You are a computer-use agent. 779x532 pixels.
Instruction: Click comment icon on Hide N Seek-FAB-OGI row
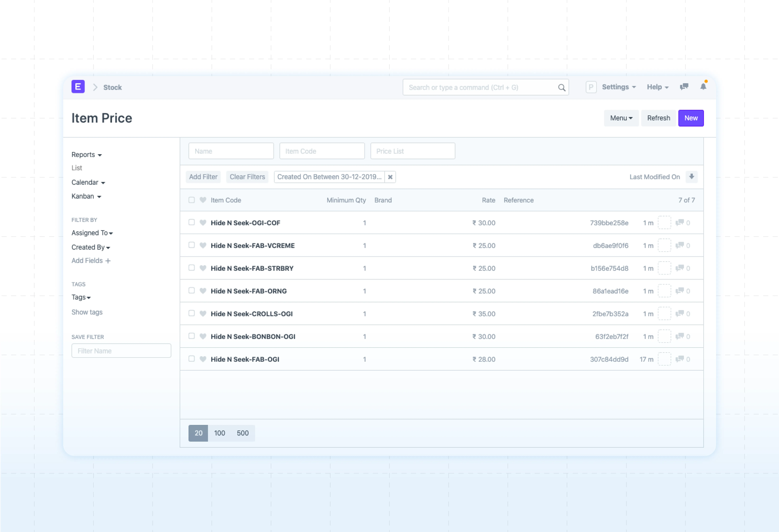tap(679, 359)
